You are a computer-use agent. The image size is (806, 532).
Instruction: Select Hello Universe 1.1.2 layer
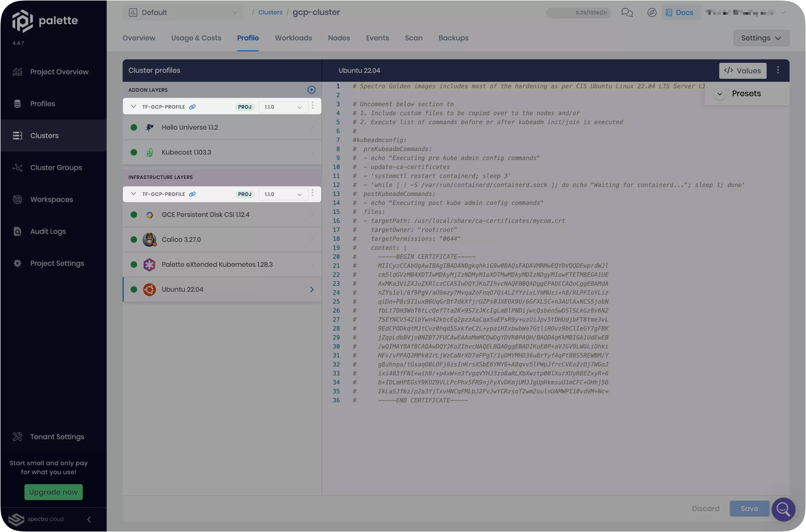point(222,127)
